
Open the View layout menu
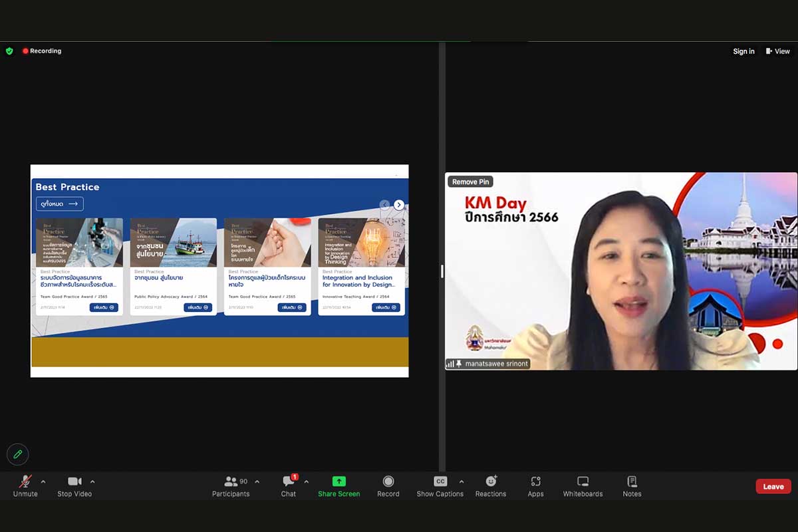tap(778, 51)
